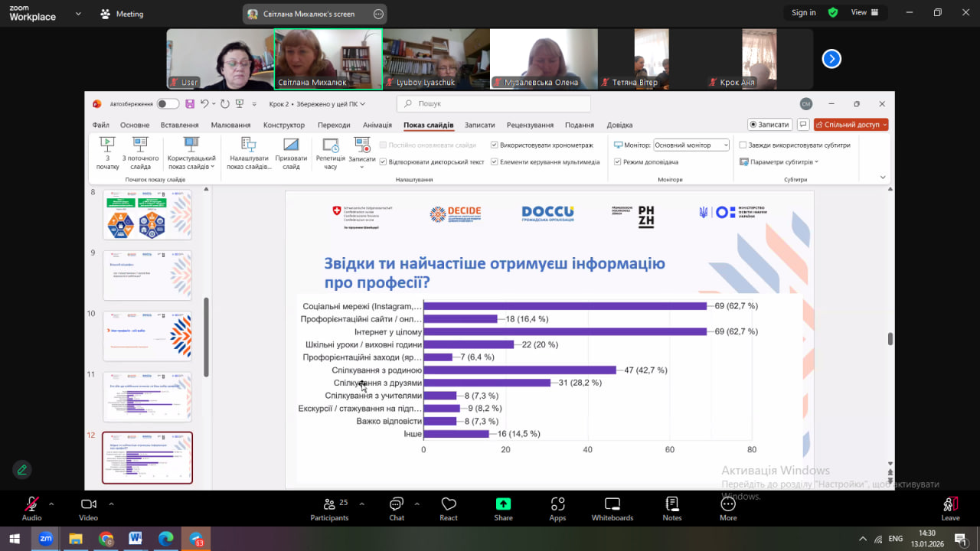The image size is (980, 551).
Task: Open Zoom Chat panel
Action: point(397,508)
